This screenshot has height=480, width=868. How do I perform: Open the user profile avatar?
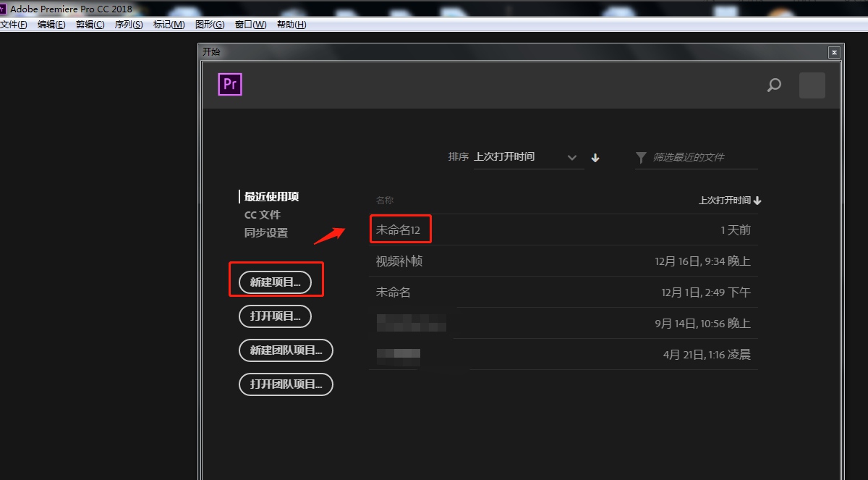812,85
